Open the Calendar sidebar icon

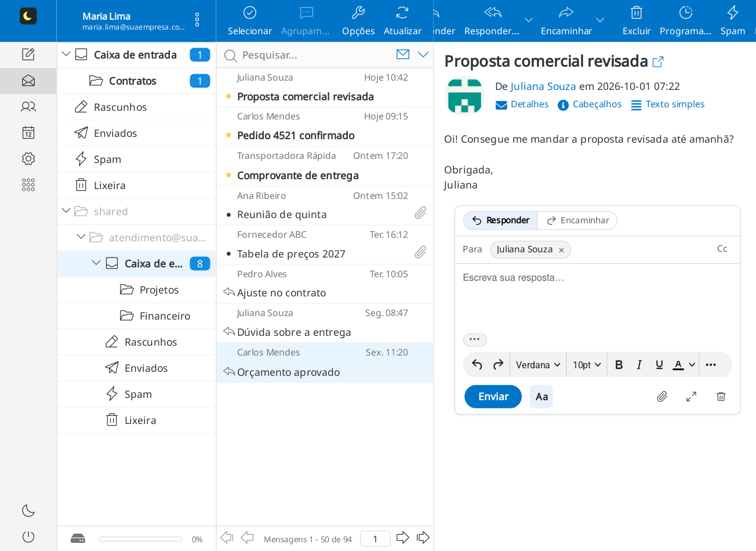click(x=28, y=133)
